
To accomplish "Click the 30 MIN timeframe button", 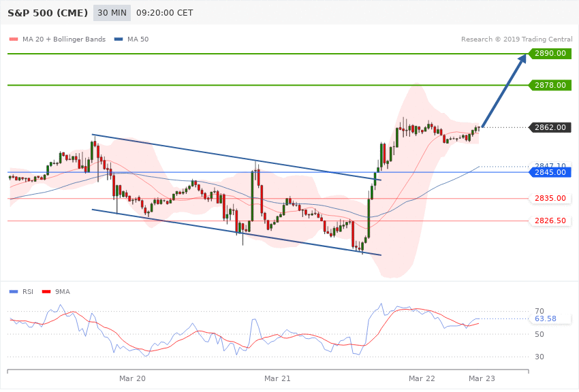I will tap(112, 13).
